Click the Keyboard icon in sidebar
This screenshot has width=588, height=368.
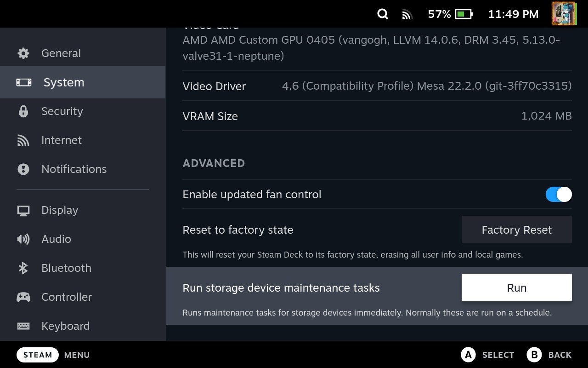click(23, 326)
